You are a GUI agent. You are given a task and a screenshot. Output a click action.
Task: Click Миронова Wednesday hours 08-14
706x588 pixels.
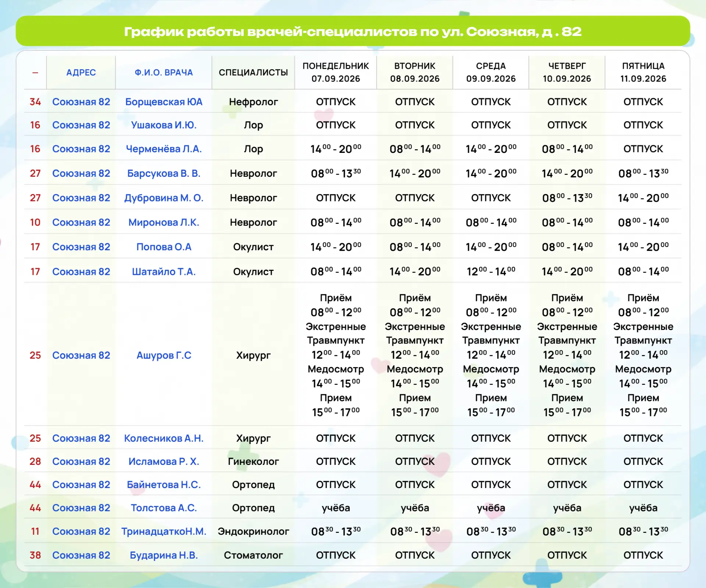coord(491,222)
